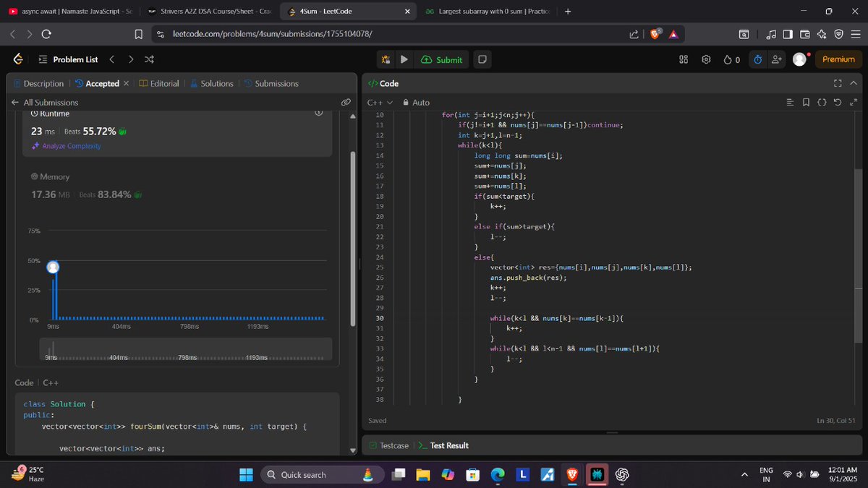Click the streak flame counter
The image size is (868, 488).
pos(731,59)
